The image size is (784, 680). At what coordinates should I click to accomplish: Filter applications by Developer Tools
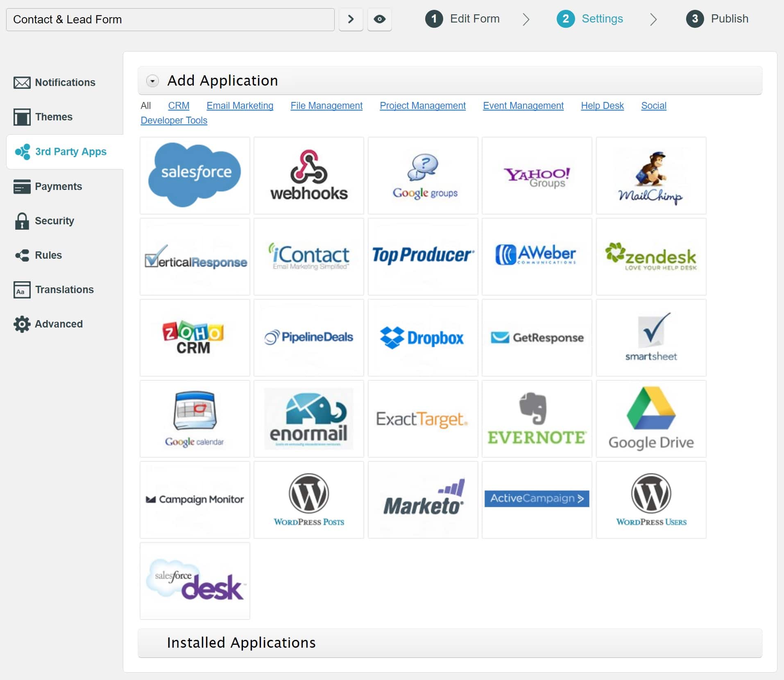click(x=174, y=120)
